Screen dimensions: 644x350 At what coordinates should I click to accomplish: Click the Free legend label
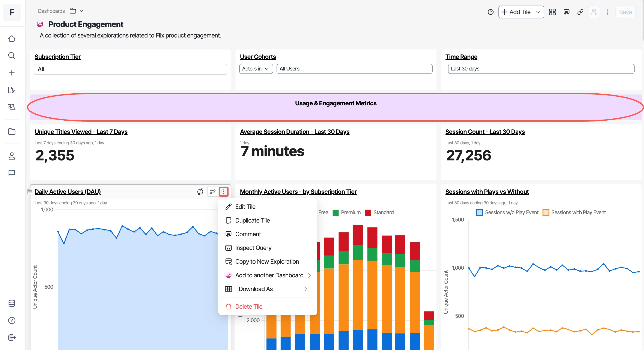point(323,213)
